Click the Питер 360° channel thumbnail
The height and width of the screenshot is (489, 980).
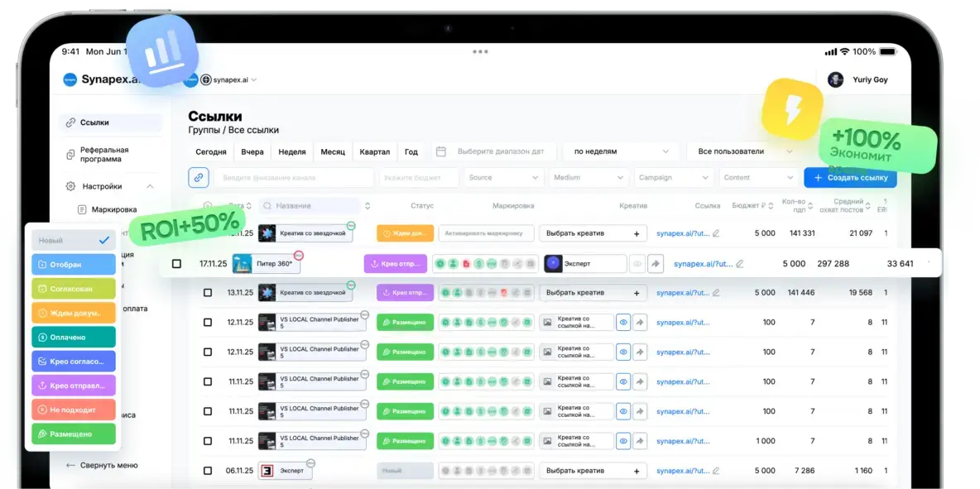click(243, 264)
